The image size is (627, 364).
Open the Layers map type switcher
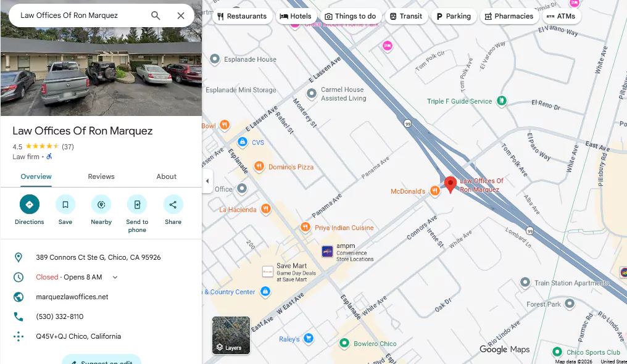click(231, 335)
